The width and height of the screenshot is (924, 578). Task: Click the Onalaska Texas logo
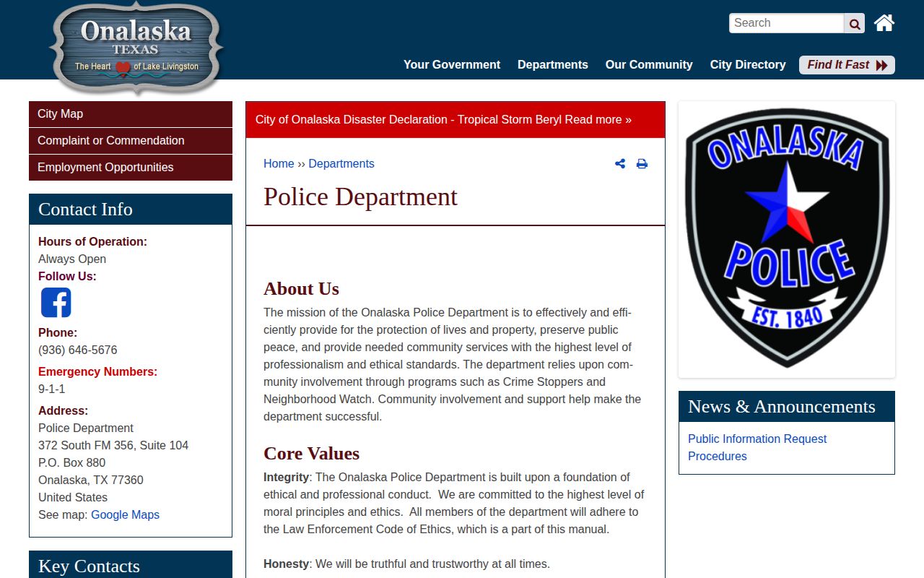pyautogui.click(x=136, y=49)
